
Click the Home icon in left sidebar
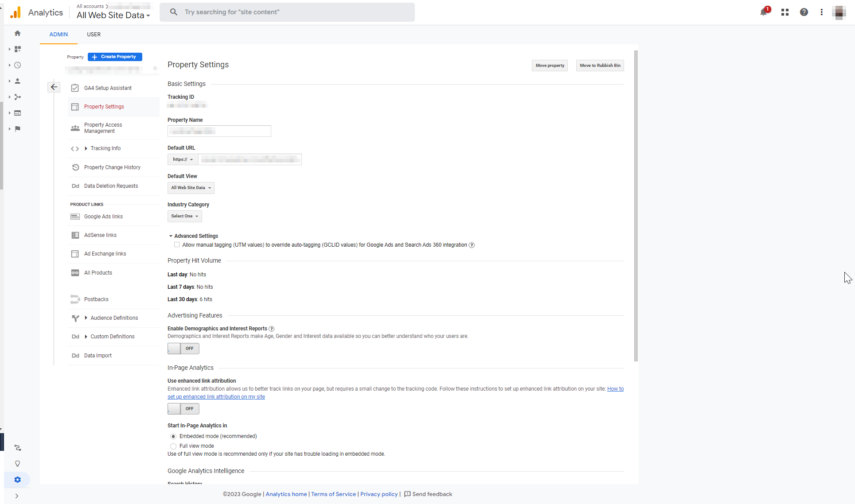18,33
